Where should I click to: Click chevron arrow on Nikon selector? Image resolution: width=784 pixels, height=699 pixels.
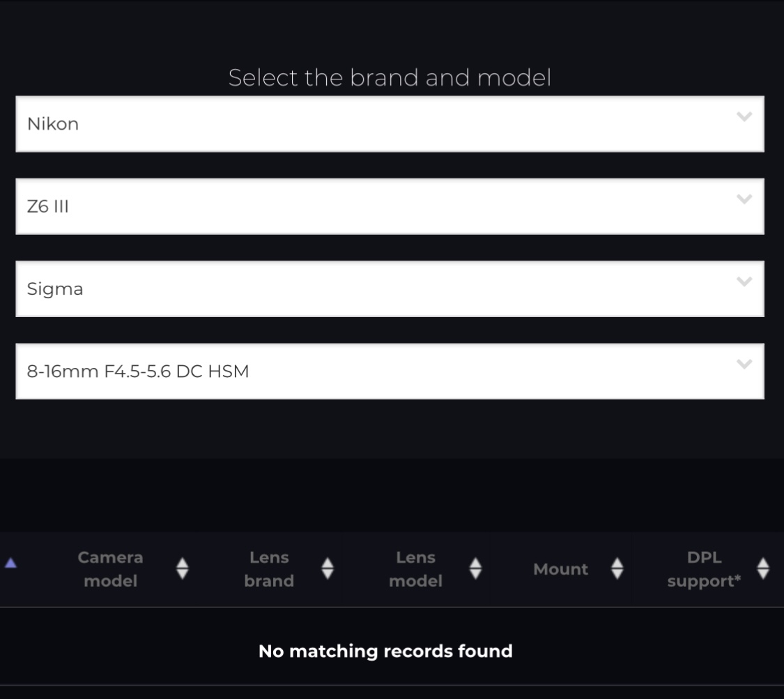[x=744, y=116]
